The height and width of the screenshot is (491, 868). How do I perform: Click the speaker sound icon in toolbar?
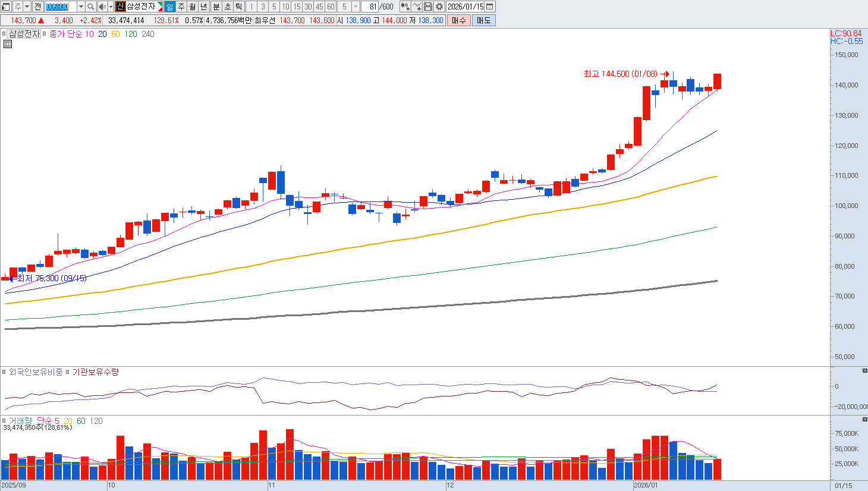point(102,7)
